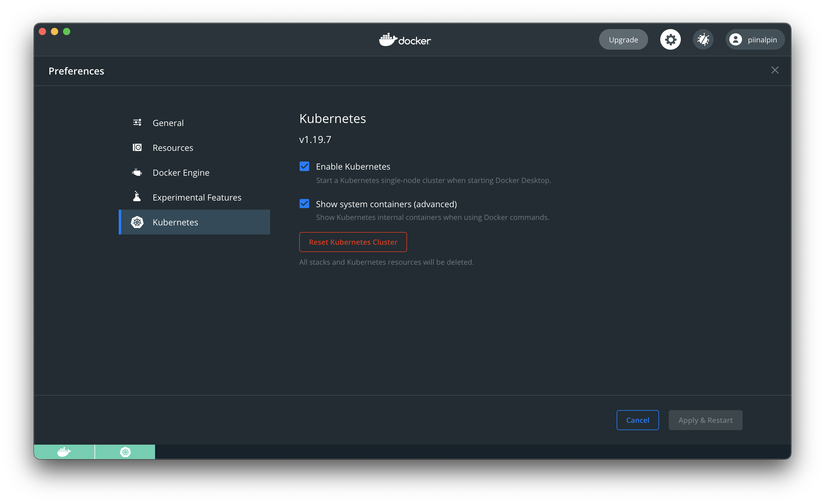Click 'All stacks and Kubernetes resources' warning text
This screenshot has height=504, width=825.
tap(386, 262)
